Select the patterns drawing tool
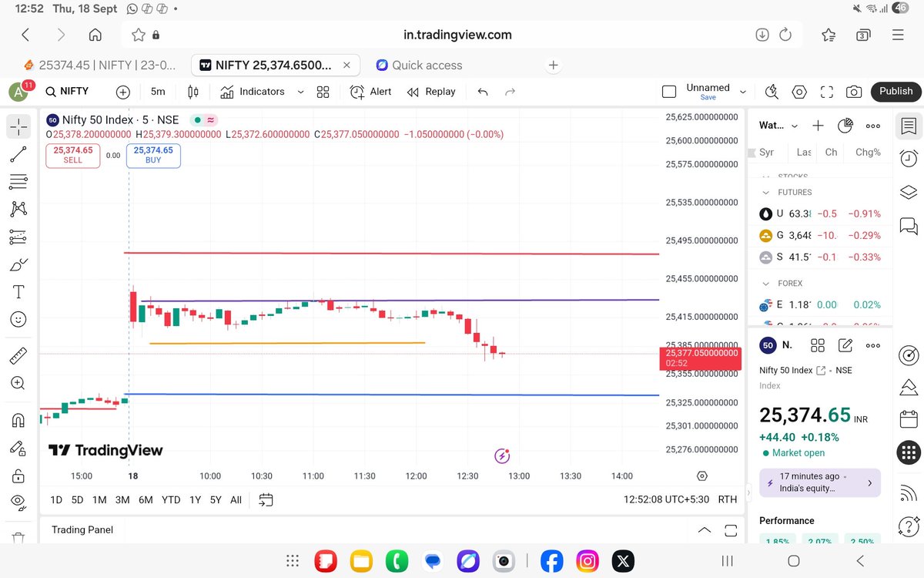The image size is (924, 578). tap(18, 209)
